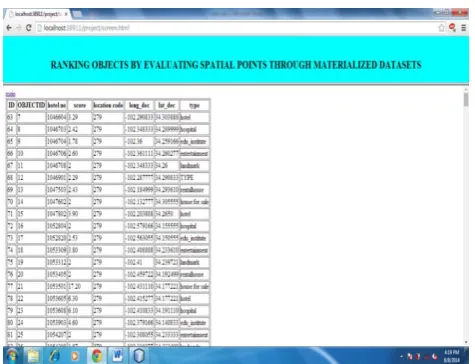Image resolution: width=475 pixels, height=364 pixels.
Task: Click the 'score' column header
Action: [80, 105]
